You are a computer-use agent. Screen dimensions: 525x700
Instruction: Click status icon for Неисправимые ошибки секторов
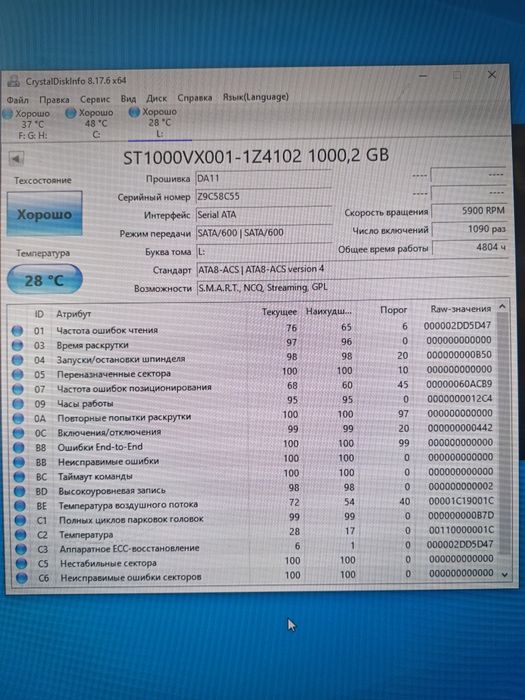click(22, 579)
